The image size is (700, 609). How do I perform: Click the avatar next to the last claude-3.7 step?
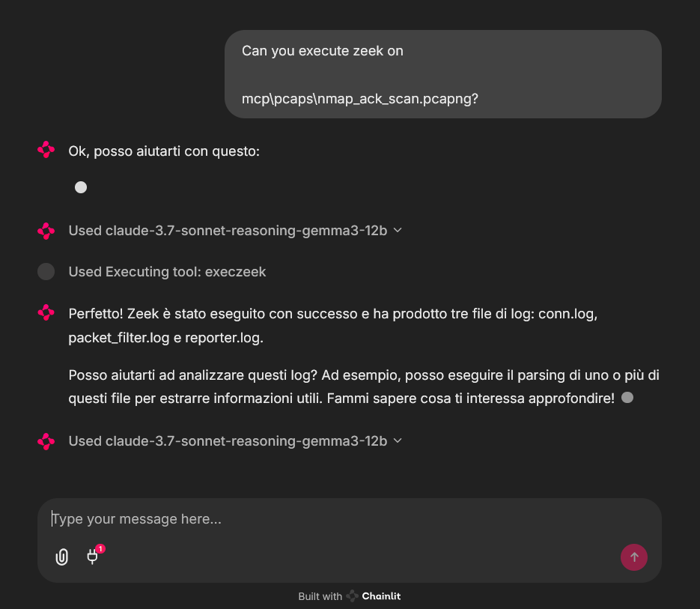pyautogui.click(x=46, y=441)
